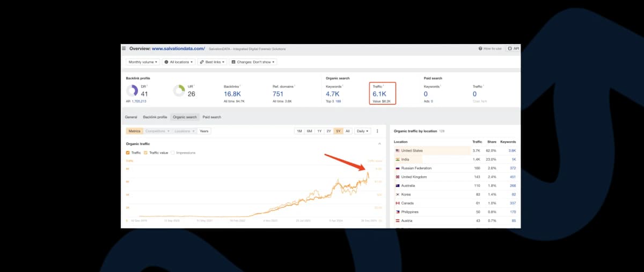Click the UR donut chart icon
Screen dimensions: 644x272
(x=179, y=91)
